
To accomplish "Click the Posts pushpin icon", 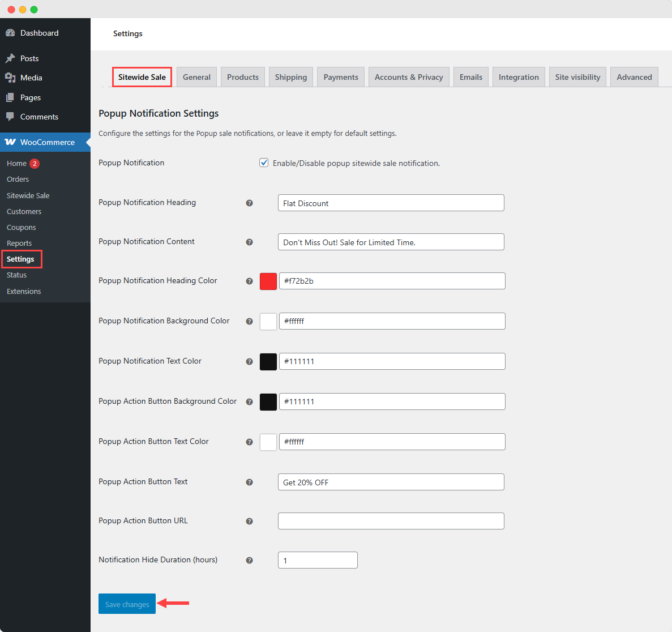I will pyautogui.click(x=10, y=58).
